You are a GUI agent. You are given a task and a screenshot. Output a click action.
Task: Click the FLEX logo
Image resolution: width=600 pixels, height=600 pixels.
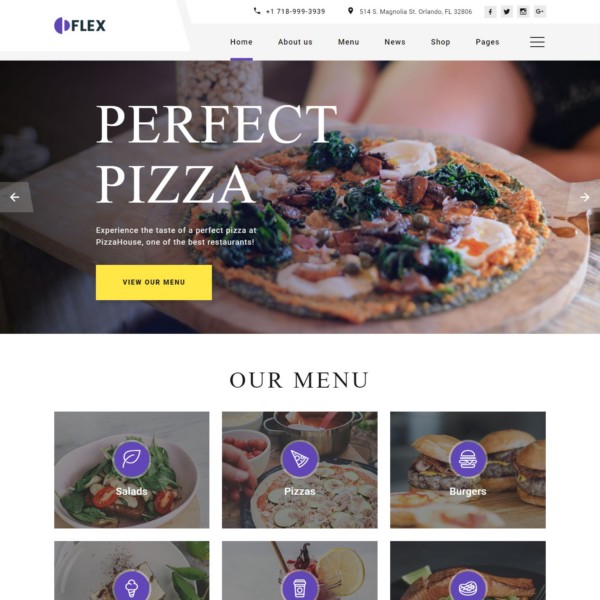point(80,26)
